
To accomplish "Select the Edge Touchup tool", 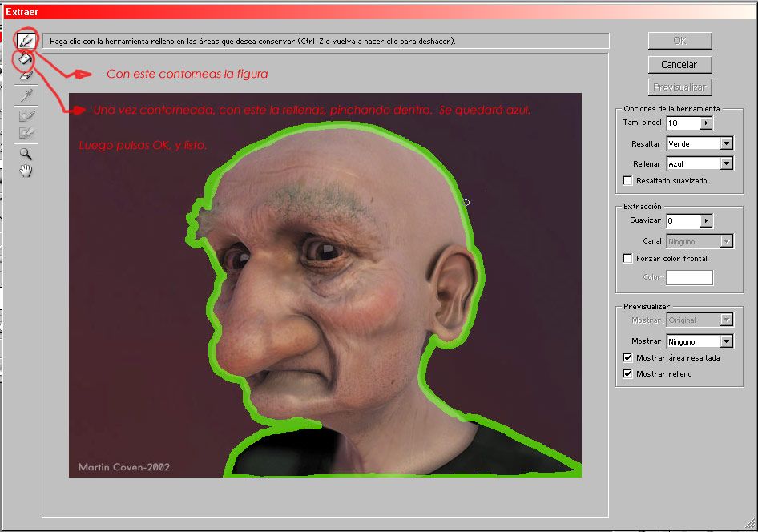I will (x=26, y=132).
